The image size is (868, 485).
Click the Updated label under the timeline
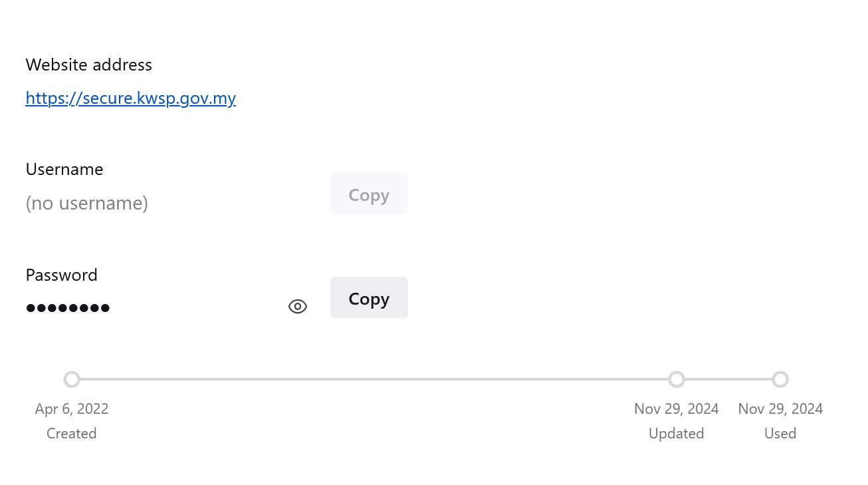click(677, 433)
